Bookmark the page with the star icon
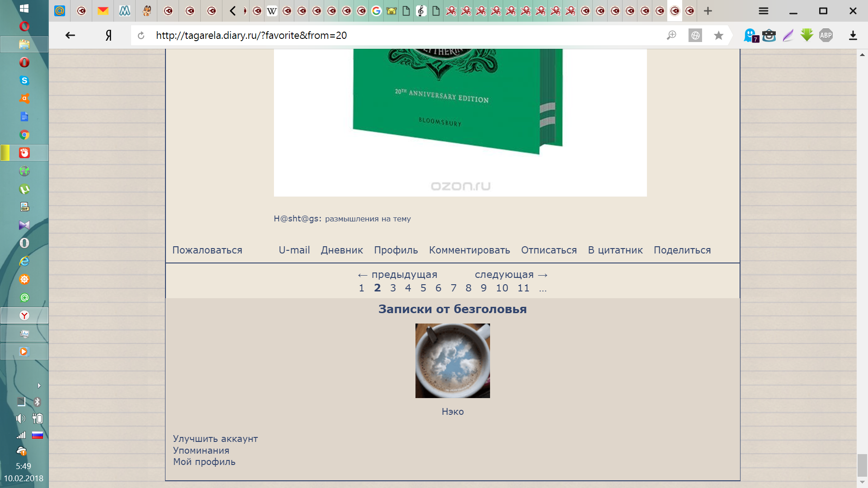Image resolution: width=868 pixels, height=488 pixels. (x=718, y=35)
